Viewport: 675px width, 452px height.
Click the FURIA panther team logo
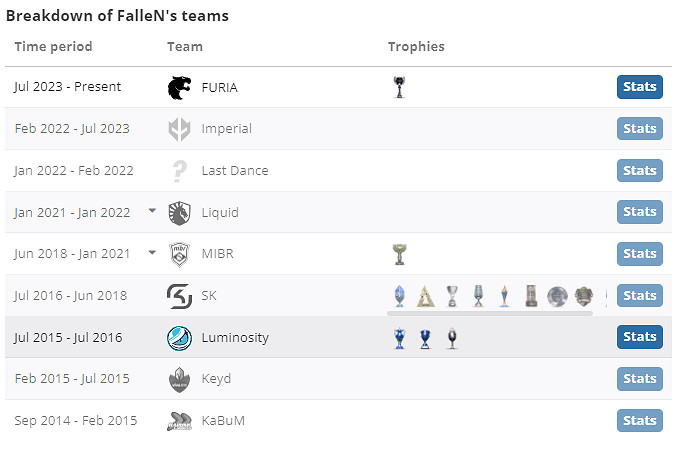pos(179,87)
